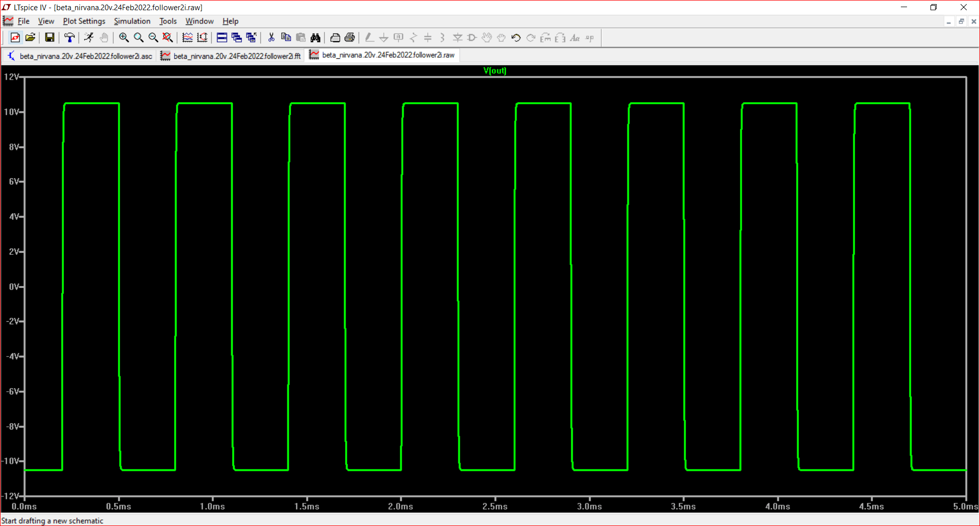980x526 pixels.
Task: Click the 0V vertical axis label
Action: pos(14,287)
